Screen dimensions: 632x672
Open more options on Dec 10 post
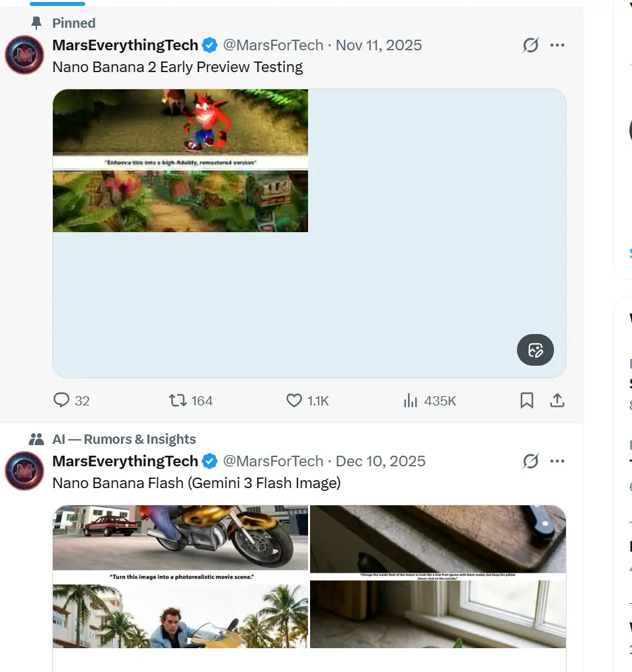click(557, 462)
